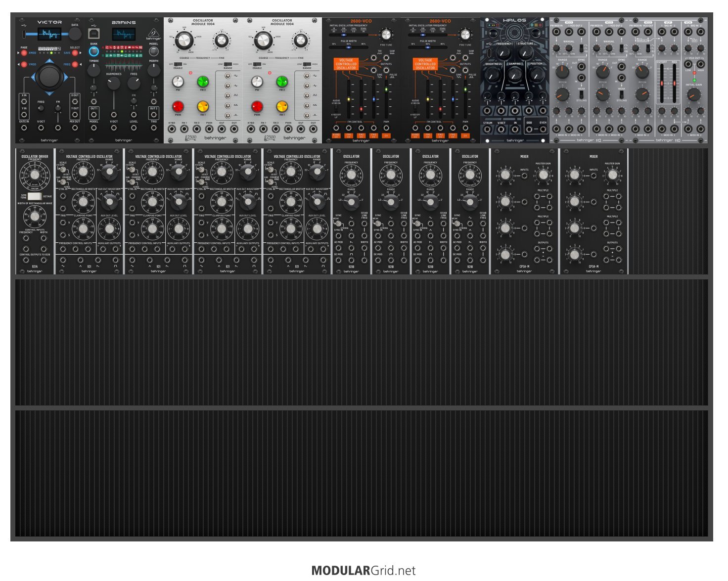Click the GATE IN jack on Victor
Image resolution: width=728 pixels, height=581 pixels.
pyautogui.click(x=24, y=128)
